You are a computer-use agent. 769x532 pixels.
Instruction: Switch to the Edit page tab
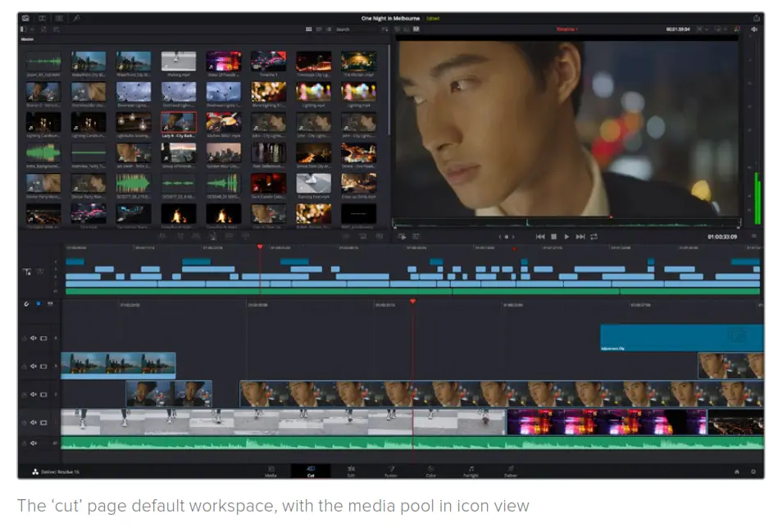click(x=351, y=471)
